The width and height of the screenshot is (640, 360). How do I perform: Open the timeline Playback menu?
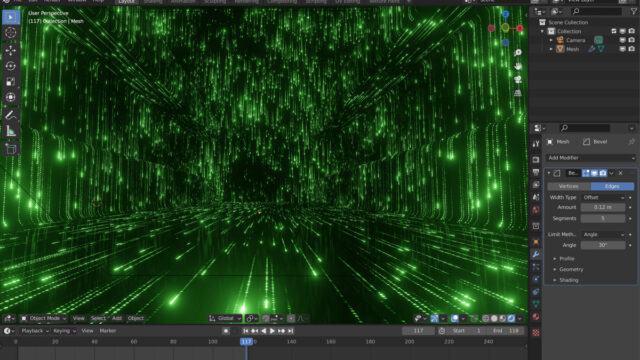point(35,331)
